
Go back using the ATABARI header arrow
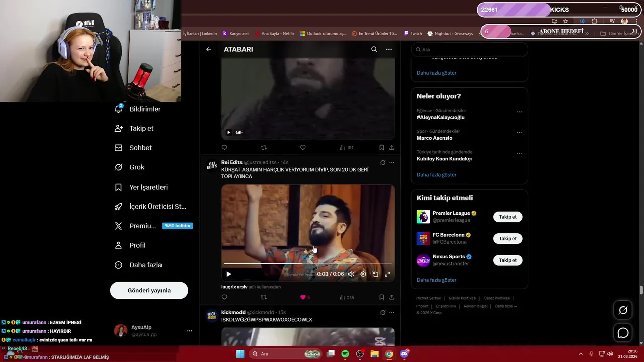coord(209,49)
